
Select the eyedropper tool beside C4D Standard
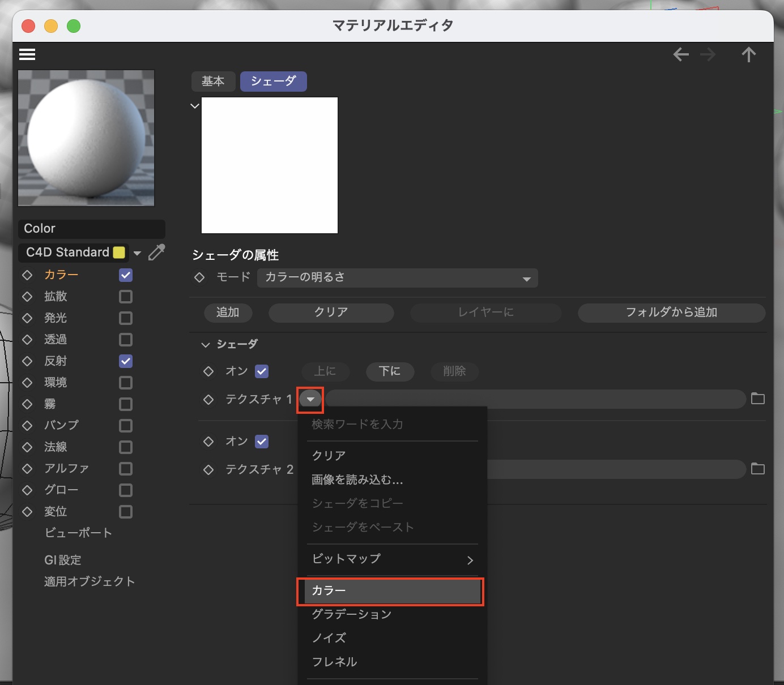coord(156,252)
